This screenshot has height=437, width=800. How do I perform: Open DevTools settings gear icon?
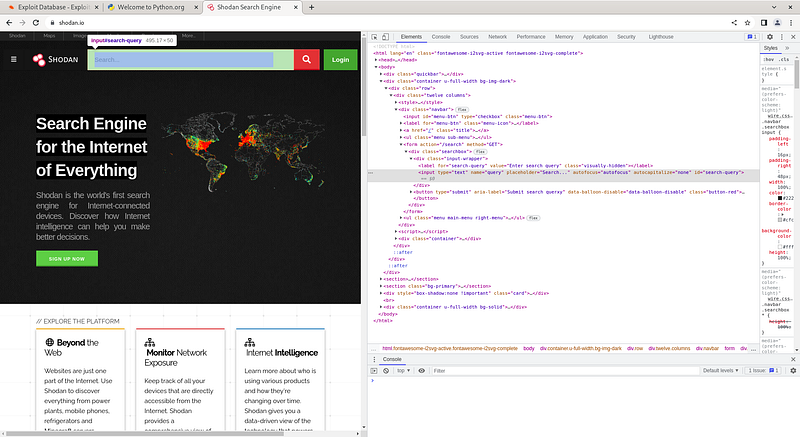click(x=770, y=37)
